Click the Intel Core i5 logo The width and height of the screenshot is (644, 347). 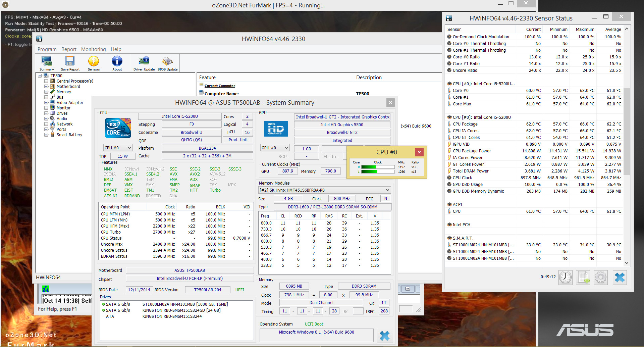pyautogui.click(x=118, y=128)
